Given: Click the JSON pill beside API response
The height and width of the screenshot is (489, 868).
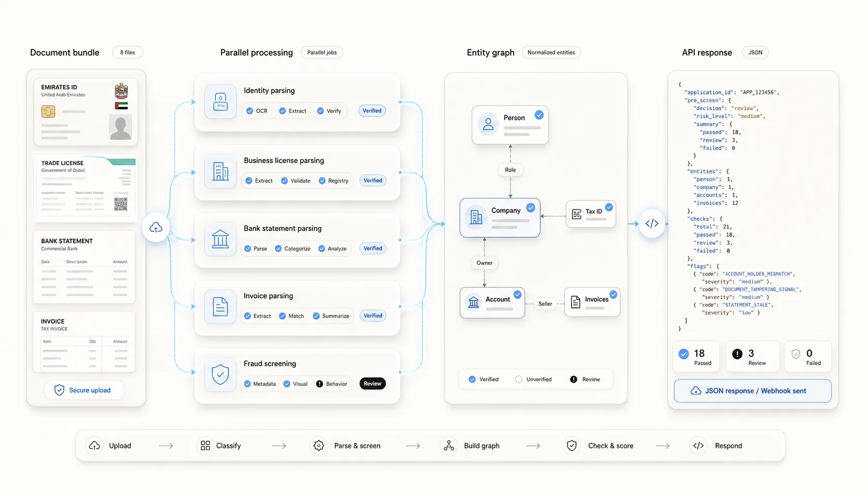Looking at the screenshot, I should (x=755, y=52).
